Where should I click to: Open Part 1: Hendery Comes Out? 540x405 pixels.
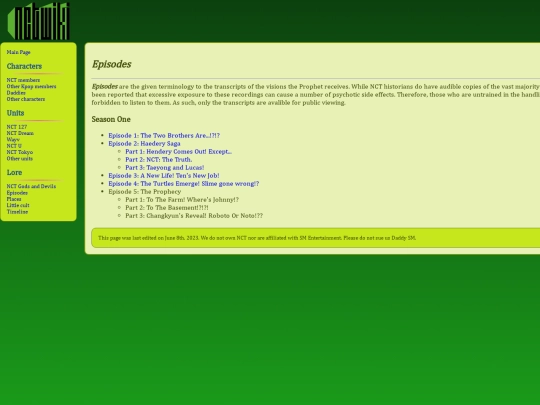[178, 152]
